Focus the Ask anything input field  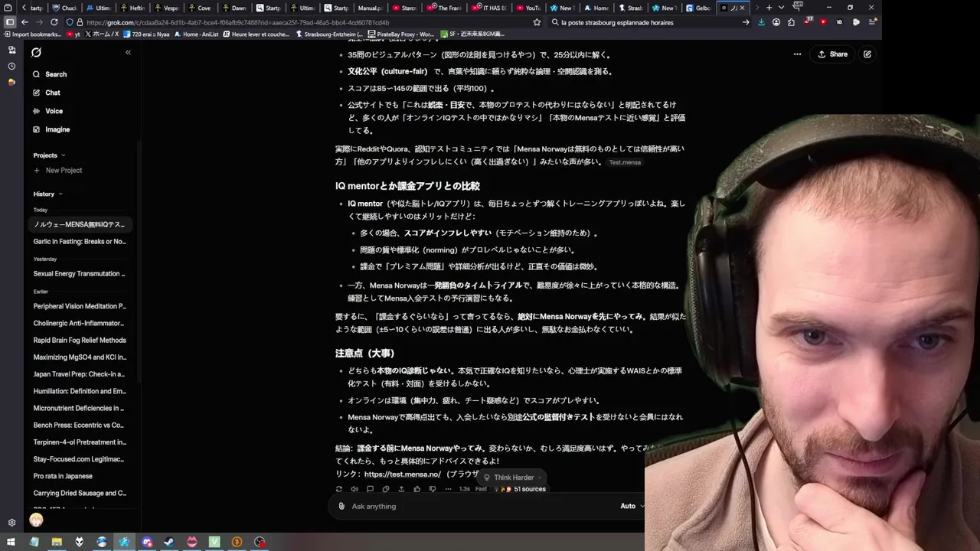point(482,506)
